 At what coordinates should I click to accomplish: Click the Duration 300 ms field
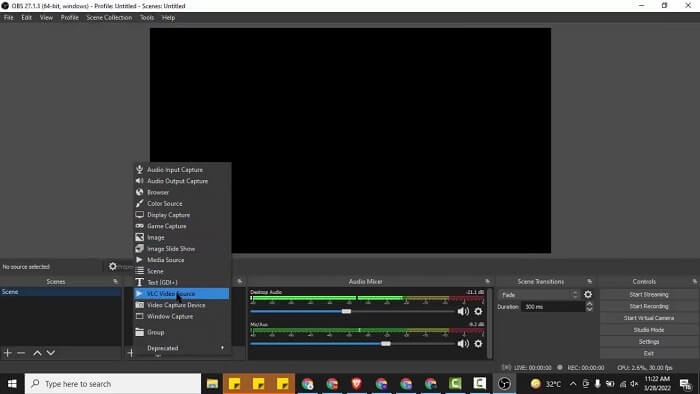click(553, 307)
